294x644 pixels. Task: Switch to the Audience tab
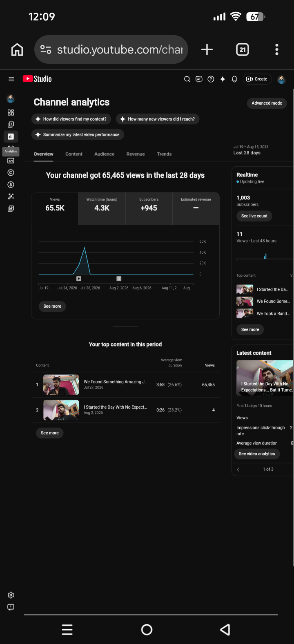[105, 154]
